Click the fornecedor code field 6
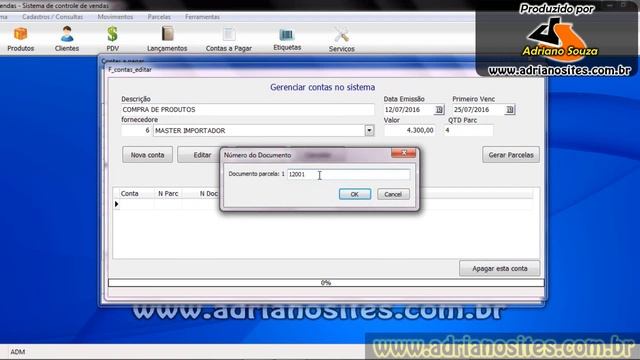 (x=136, y=130)
